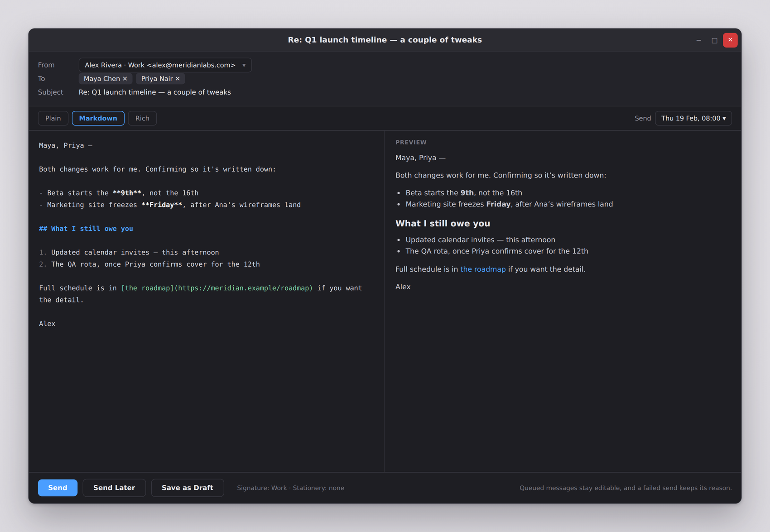The height and width of the screenshot is (532, 770).
Task: Remove Priya Nair recipient chip
Action: coord(178,79)
